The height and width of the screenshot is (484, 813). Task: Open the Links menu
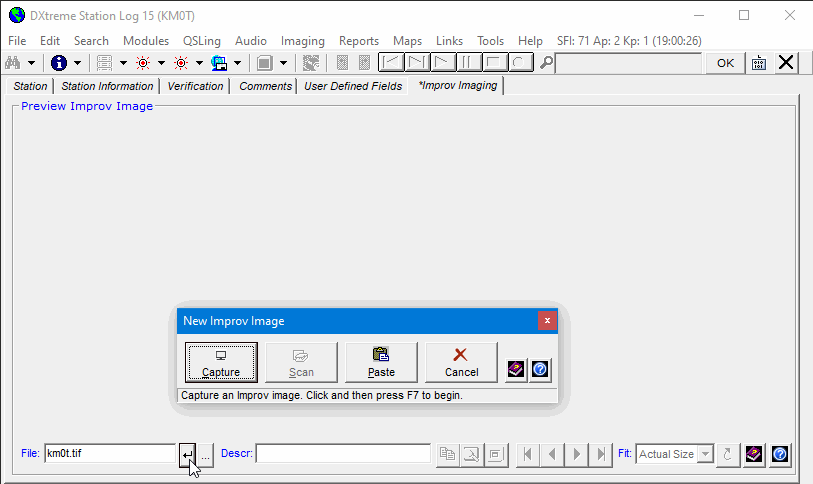pos(449,41)
